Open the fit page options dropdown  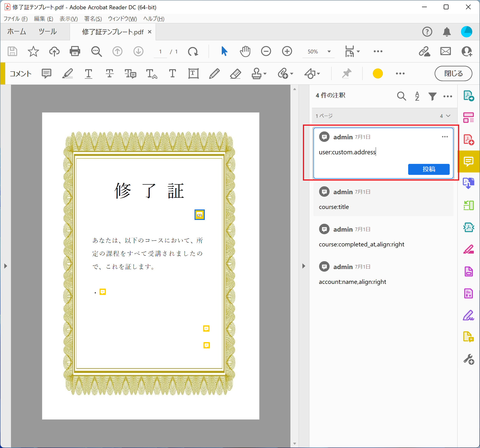click(x=353, y=51)
